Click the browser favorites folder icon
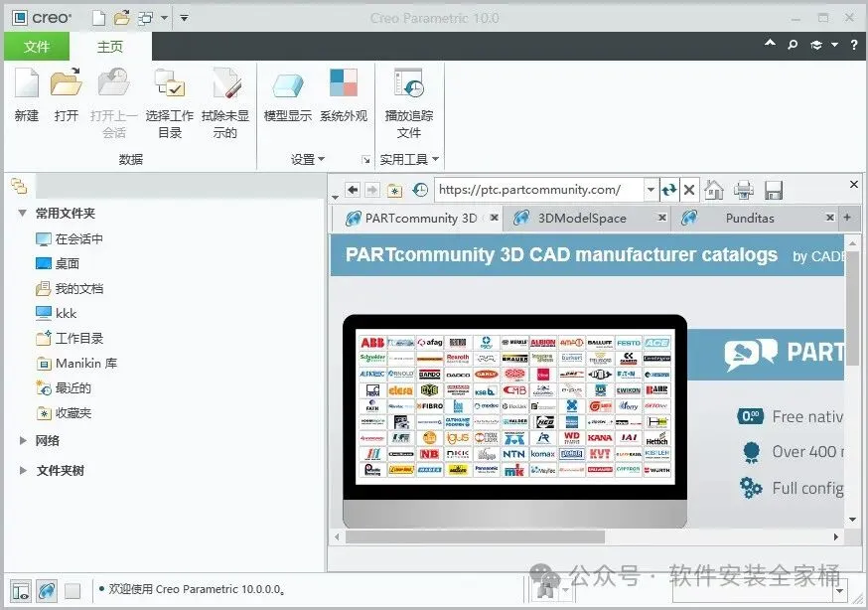 pyautogui.click(x=394, y=191)
